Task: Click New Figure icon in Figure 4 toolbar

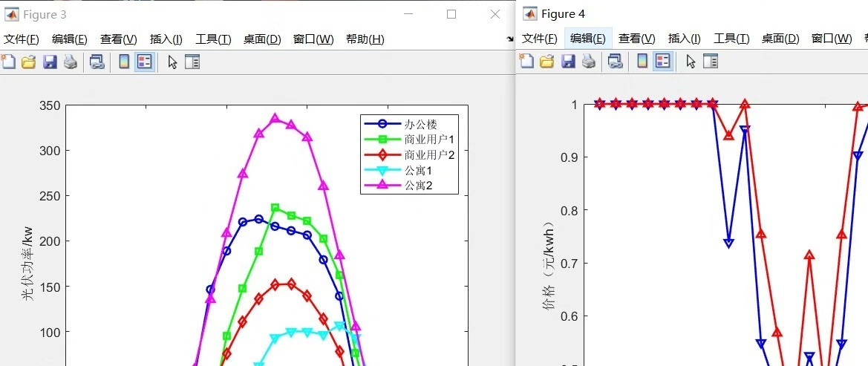Action: point(526,61)
